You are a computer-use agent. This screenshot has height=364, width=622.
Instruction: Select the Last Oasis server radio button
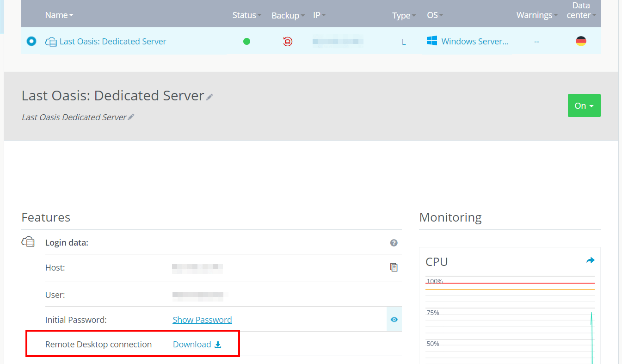point(31,42)
